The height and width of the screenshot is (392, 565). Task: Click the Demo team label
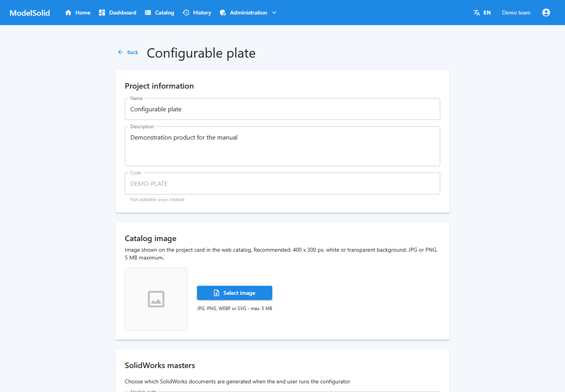click(x=516, y=13)
